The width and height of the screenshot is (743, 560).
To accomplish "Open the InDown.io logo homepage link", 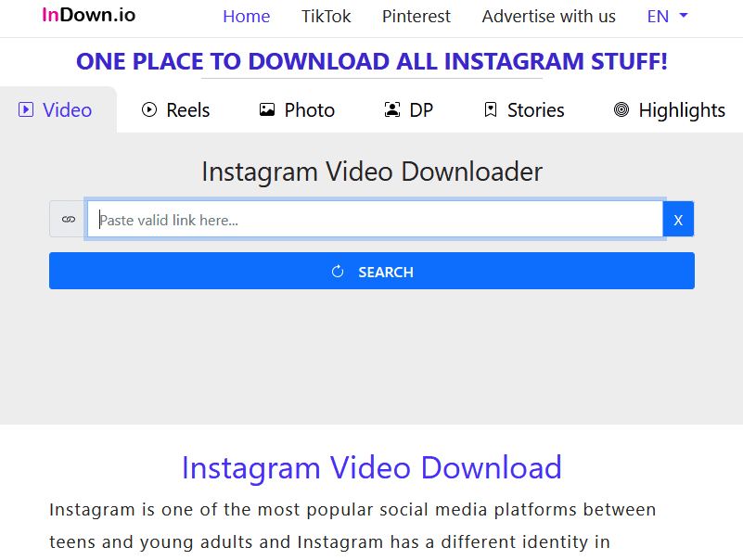I will coord(89,15).
